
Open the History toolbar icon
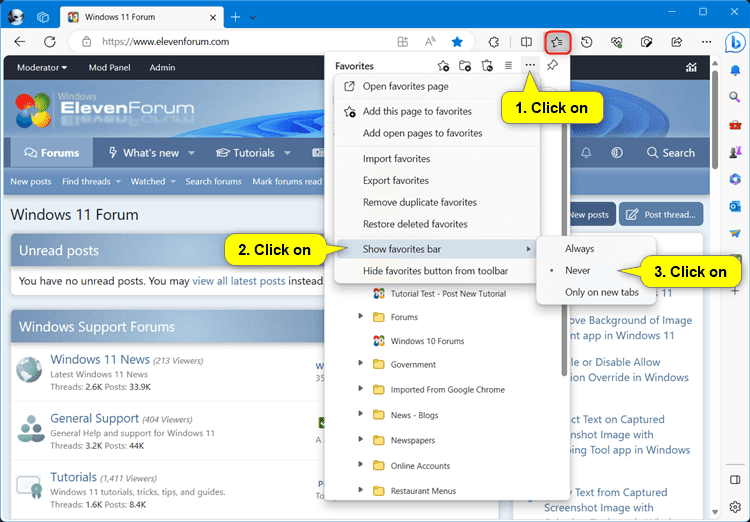click(587, 42)
